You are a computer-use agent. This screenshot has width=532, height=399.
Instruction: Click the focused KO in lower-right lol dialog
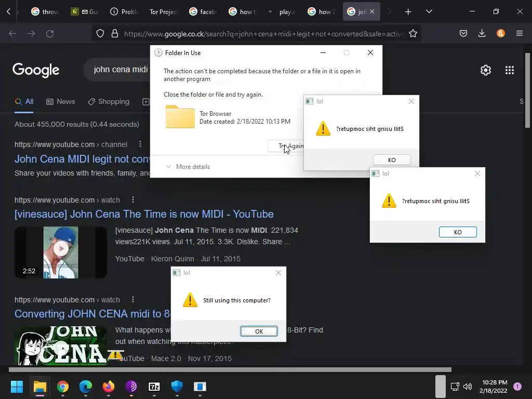(458, 232)
